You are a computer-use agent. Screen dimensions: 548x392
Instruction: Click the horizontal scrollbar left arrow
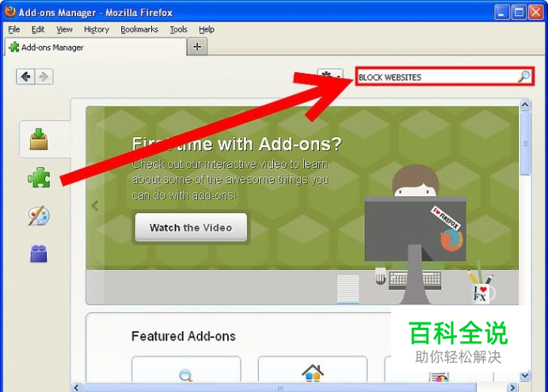click(x=77, y=387)
